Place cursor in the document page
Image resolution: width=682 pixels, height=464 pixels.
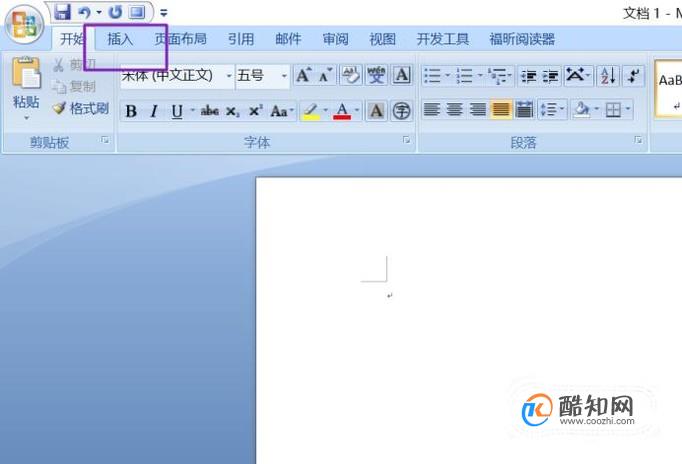click(469, 320)
